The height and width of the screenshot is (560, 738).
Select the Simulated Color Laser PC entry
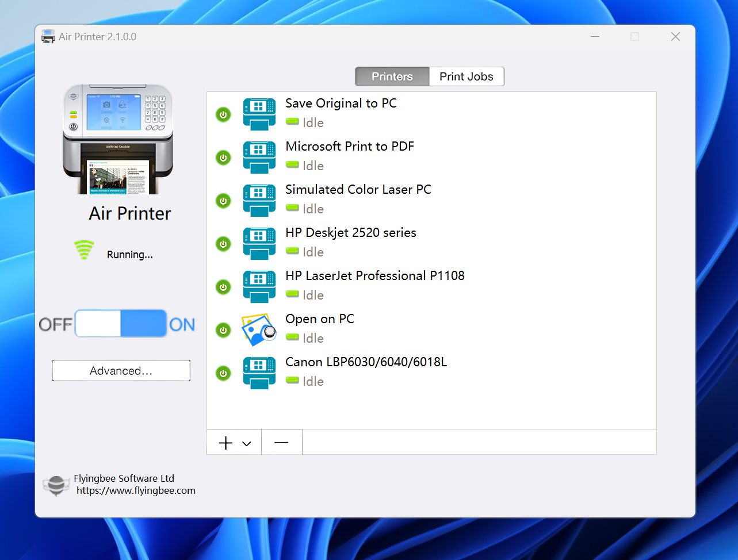(x=431, y=201)
